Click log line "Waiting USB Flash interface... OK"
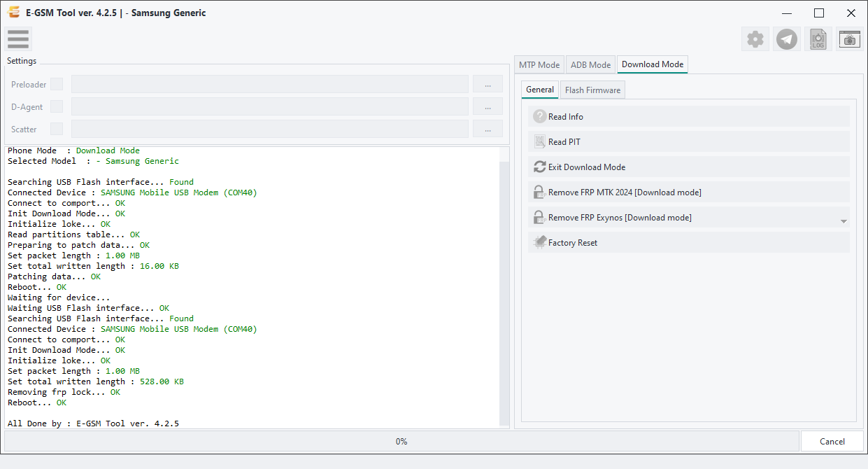Screen dimensions: 868x469 pos(88,308)
